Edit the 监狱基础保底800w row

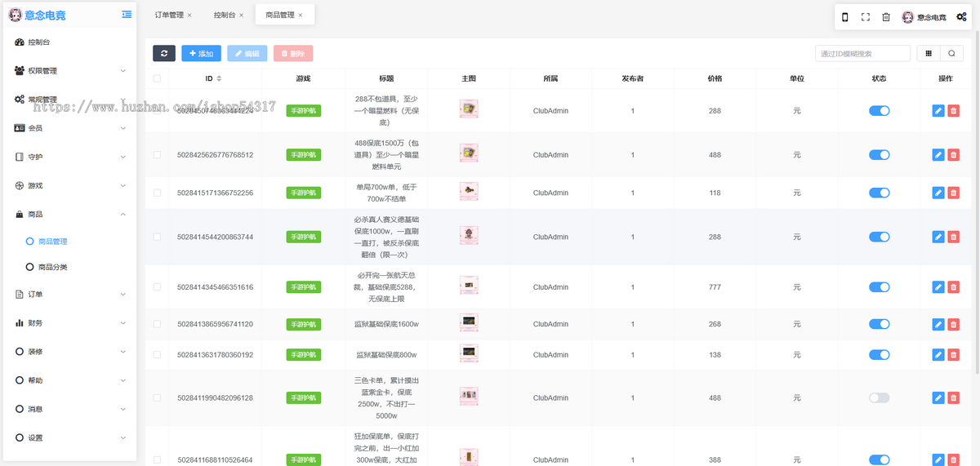coord(938,354)
